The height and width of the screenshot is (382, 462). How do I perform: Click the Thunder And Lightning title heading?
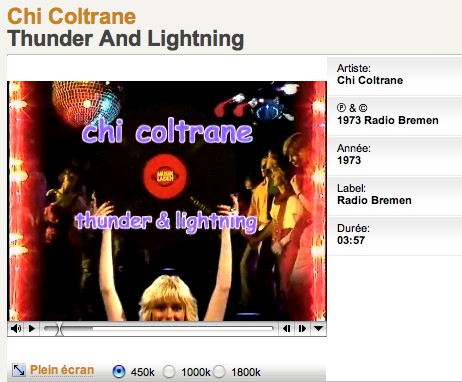126,39
